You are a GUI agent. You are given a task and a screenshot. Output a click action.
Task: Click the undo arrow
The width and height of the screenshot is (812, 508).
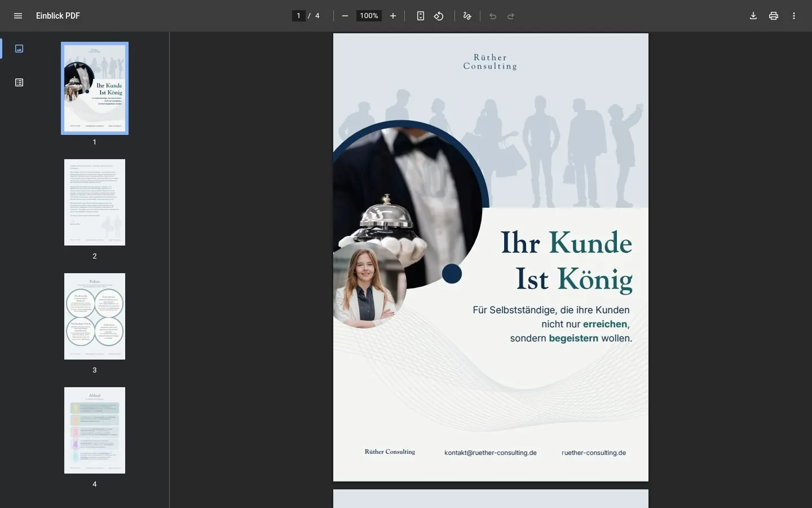[493, 16]
